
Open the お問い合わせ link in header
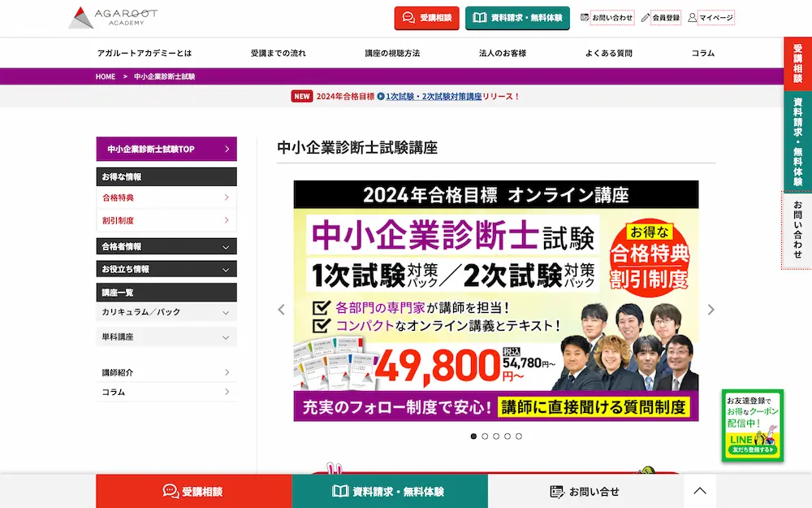click(607, 18)
